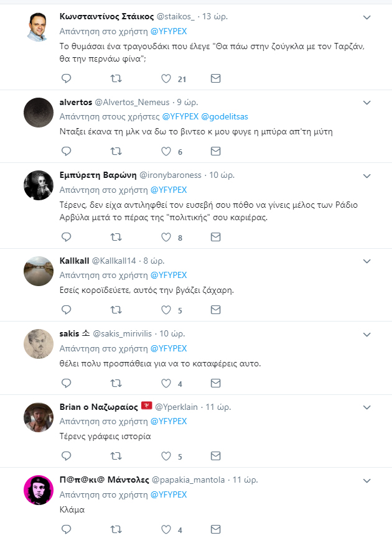Image resolution: width=392 pixels, height=538 pixels.
Task: Message sakis's tweet with envelope icon
Action: (x=215, y=383)
